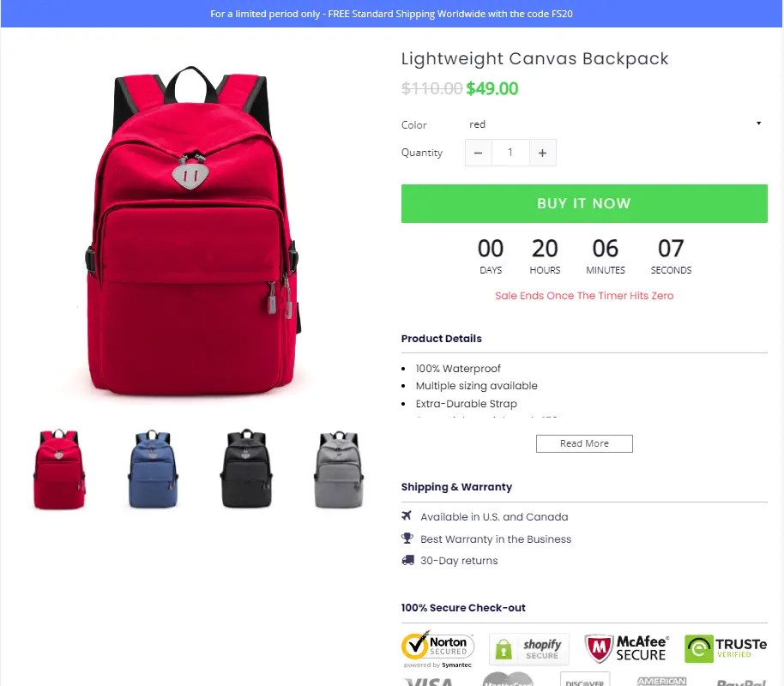Select the blue backpack thumbnail
The width and height of the screenshot is (784, 686).
pos(153,469)
